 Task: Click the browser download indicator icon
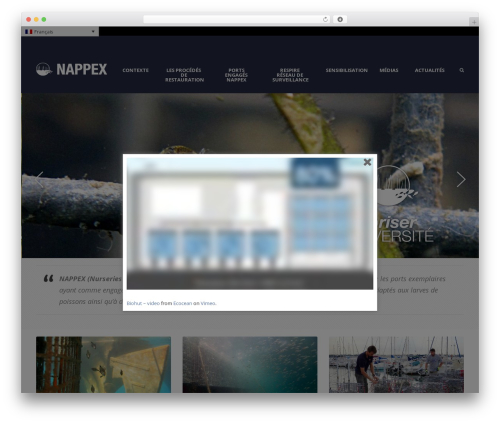[340, 19]
